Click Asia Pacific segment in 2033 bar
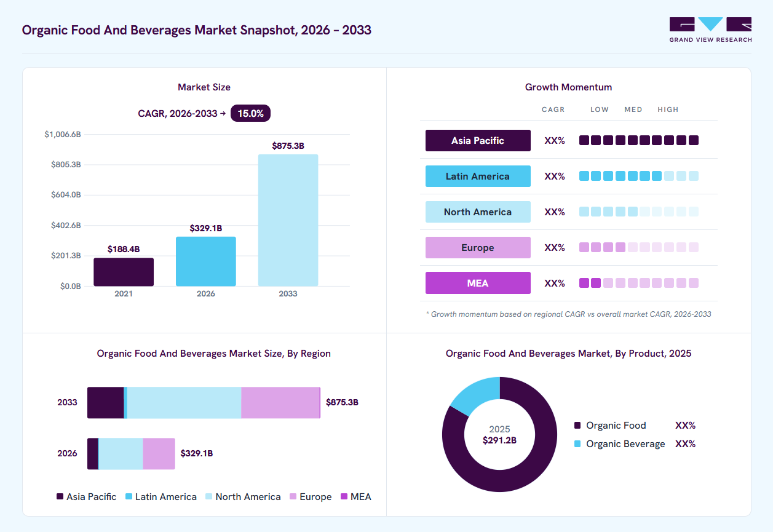The width and height of the screenshot is (773, 532). 105,403
